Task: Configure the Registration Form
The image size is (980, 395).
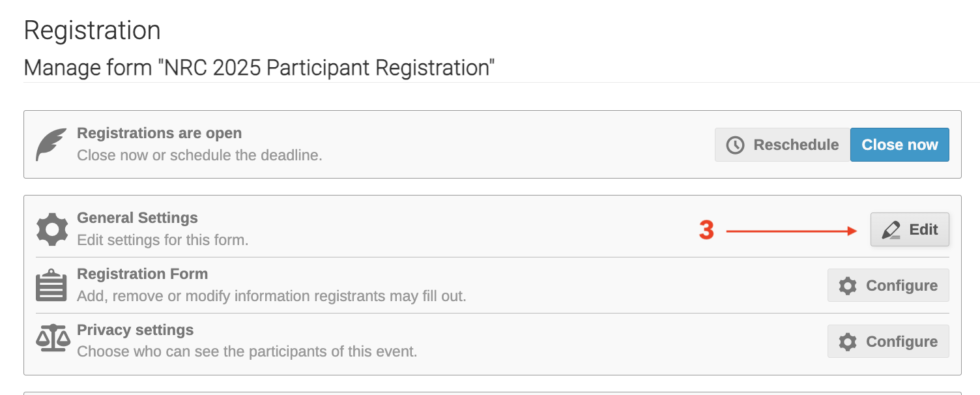Action: pos(888,285)
